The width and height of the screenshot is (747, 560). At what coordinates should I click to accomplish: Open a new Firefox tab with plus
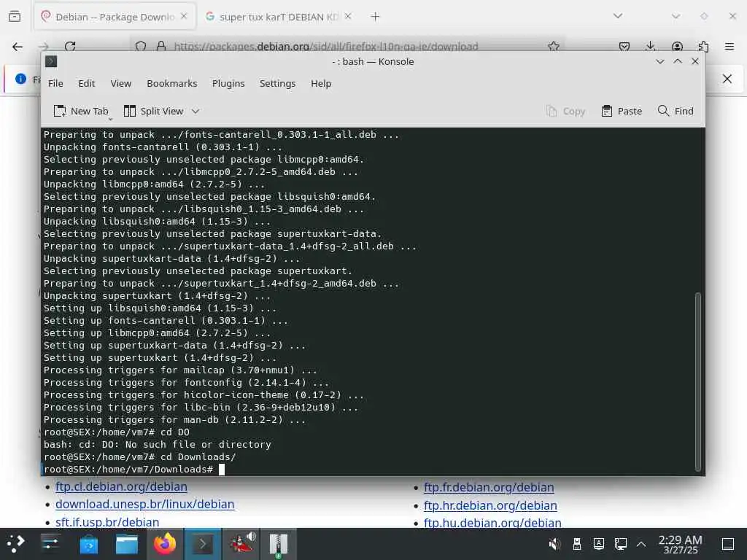376,17
